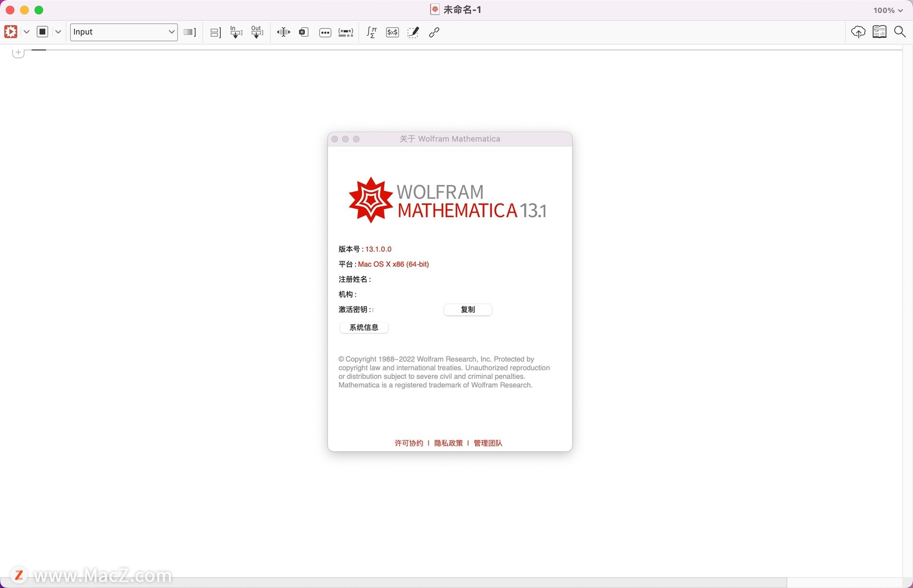Open the drawing tools pencil icon
Image resolution: width=913 pixels, height=588 pixels.
(413, 32)
